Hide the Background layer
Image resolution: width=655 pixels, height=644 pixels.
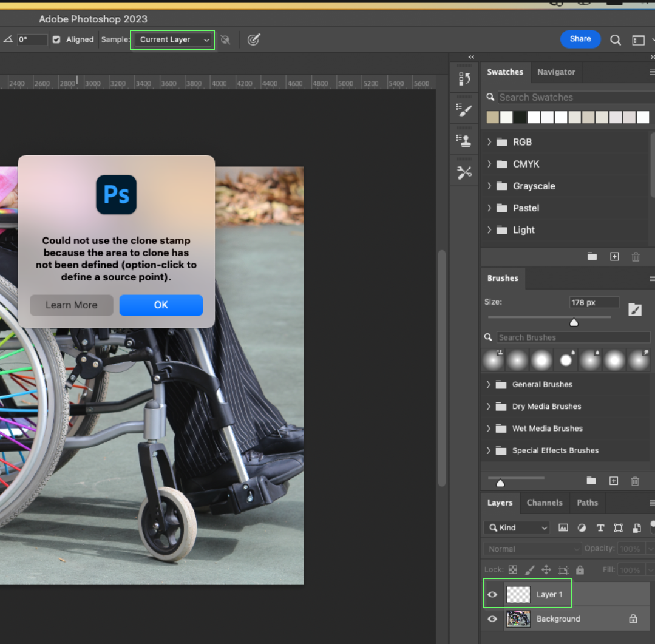tap(492, 619)
